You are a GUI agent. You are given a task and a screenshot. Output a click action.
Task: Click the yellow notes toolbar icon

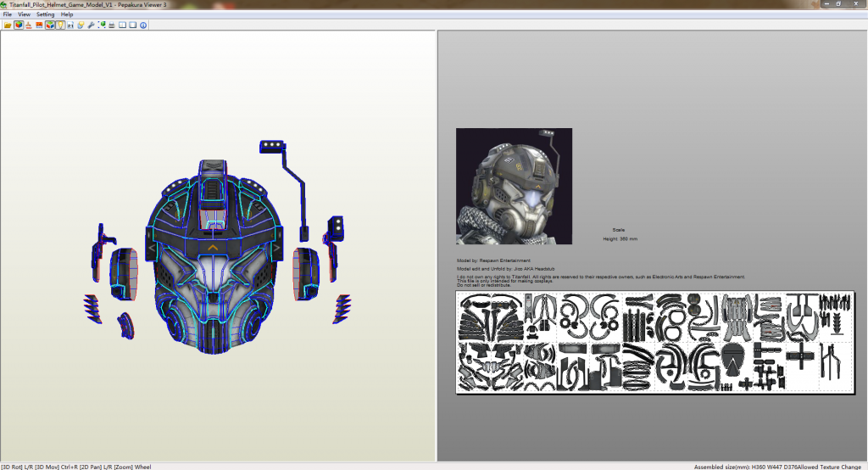point(81,25)
